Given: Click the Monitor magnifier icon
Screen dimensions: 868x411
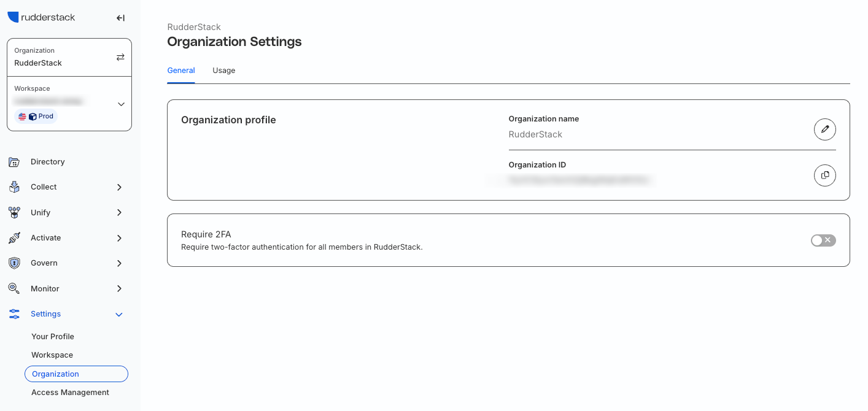Looking at the screenshot, I should (14, 288).
